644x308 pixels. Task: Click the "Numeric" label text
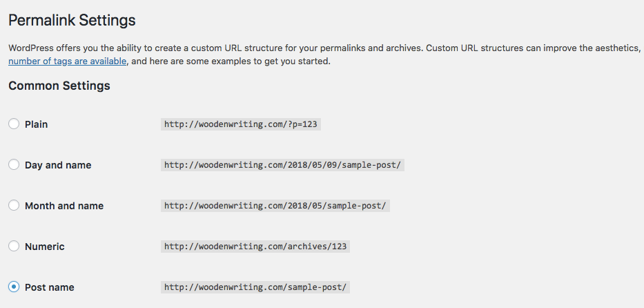click(44, 247)
